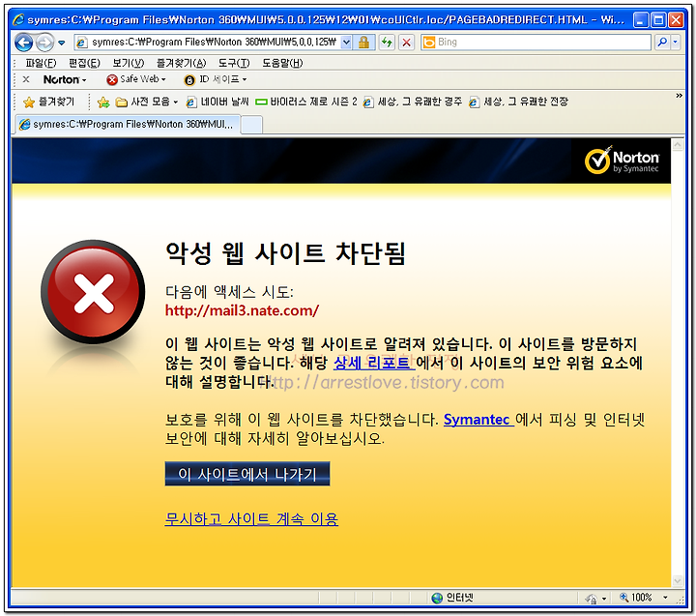Open the 편집(E) menu
Image resolution: width=696 pixels, height=616 pixels.
(x=84, y=63)
